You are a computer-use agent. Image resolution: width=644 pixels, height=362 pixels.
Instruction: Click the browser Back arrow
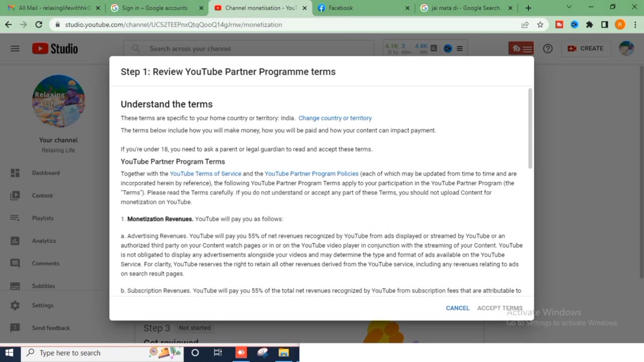coord(9,24)
